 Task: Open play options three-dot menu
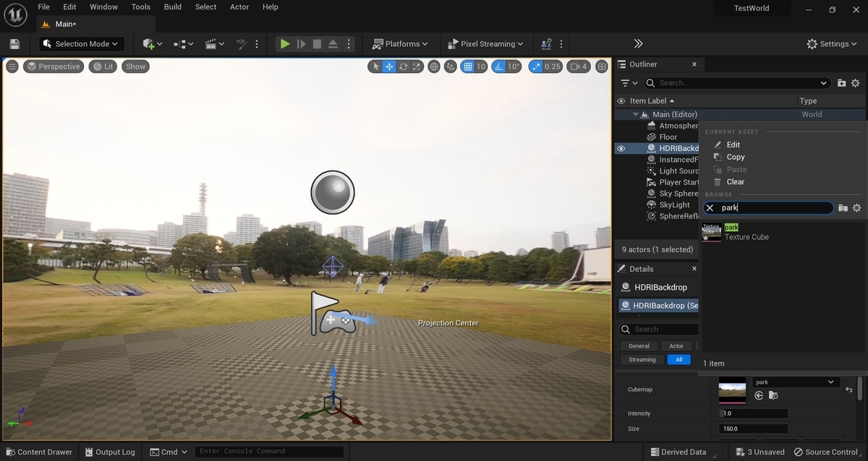point(349,44)
